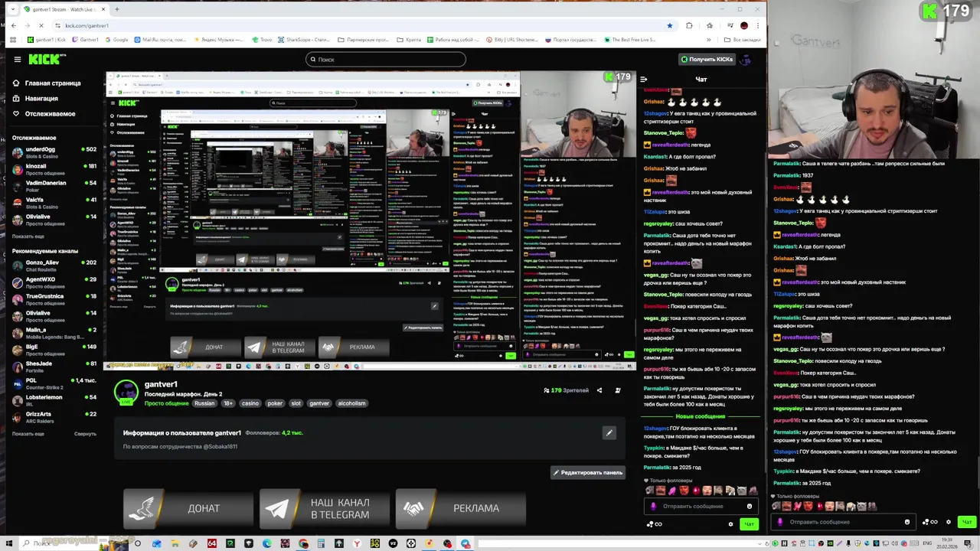Open emoji picker in the rightmost chat input
The height and width of the screenshot is (551, 980).
(x=907, y=522)
